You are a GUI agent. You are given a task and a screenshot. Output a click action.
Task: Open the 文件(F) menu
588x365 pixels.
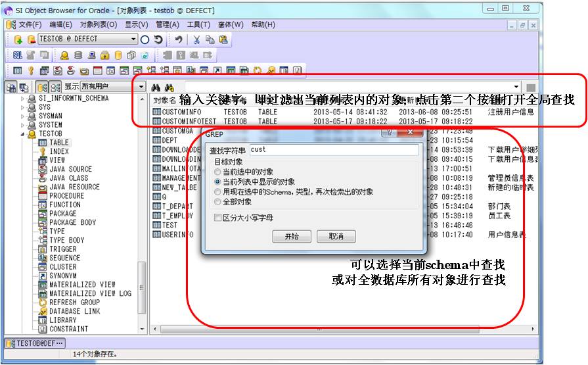(x=30, y=24)
